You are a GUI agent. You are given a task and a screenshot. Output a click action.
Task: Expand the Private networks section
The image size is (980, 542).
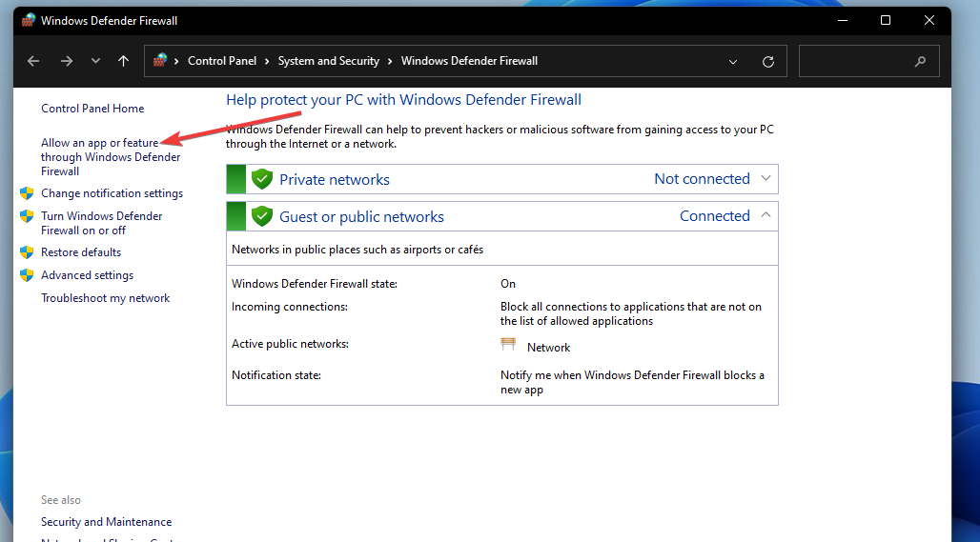(x=767, y=178)
